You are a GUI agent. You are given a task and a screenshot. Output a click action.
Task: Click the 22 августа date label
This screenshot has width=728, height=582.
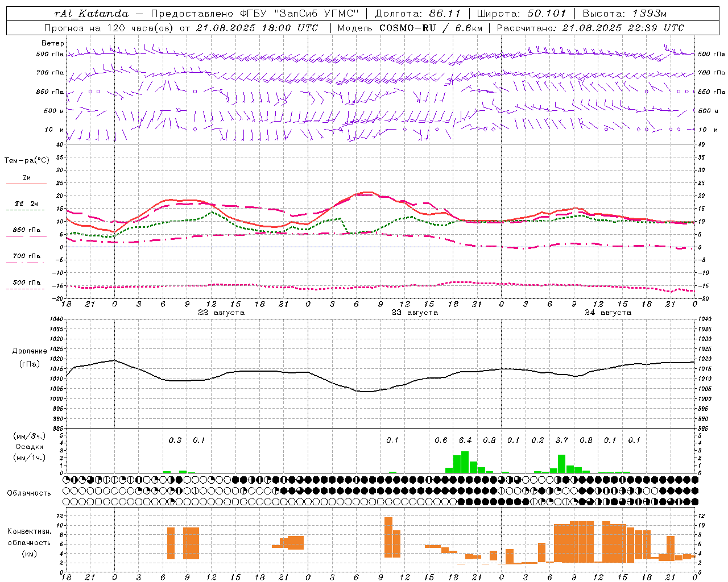point(221,313)
